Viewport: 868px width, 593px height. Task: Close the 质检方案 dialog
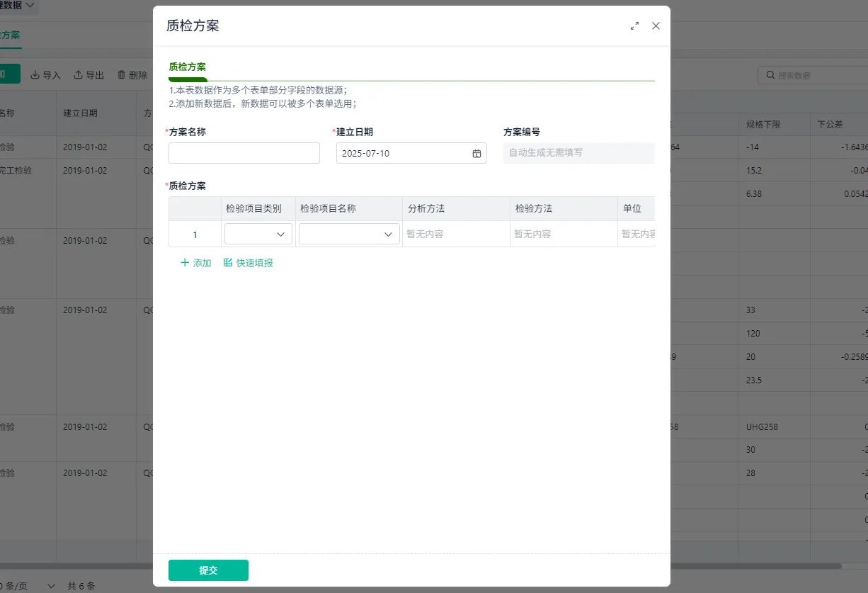[x=656, y=26]
